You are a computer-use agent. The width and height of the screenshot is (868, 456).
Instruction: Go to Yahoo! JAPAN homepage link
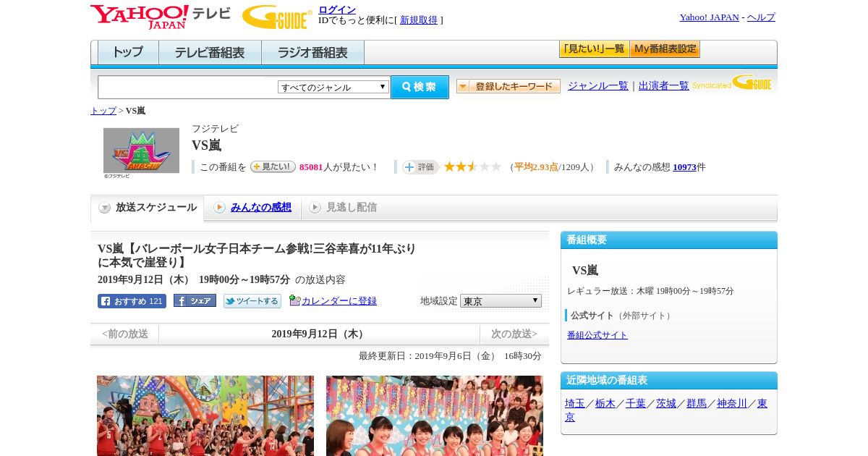[709, 17]
